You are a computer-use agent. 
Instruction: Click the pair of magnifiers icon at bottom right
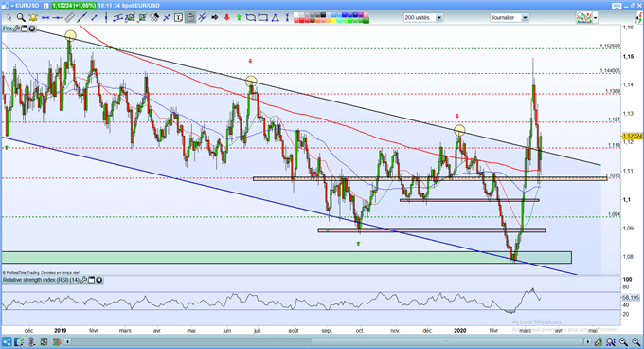[x=610, y=342]
